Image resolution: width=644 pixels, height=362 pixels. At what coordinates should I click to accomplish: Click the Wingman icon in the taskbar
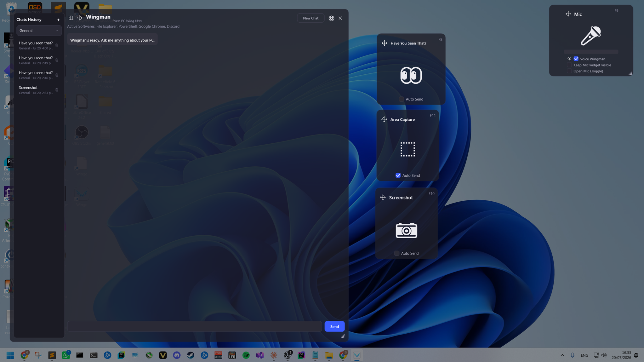click(357, 355)
